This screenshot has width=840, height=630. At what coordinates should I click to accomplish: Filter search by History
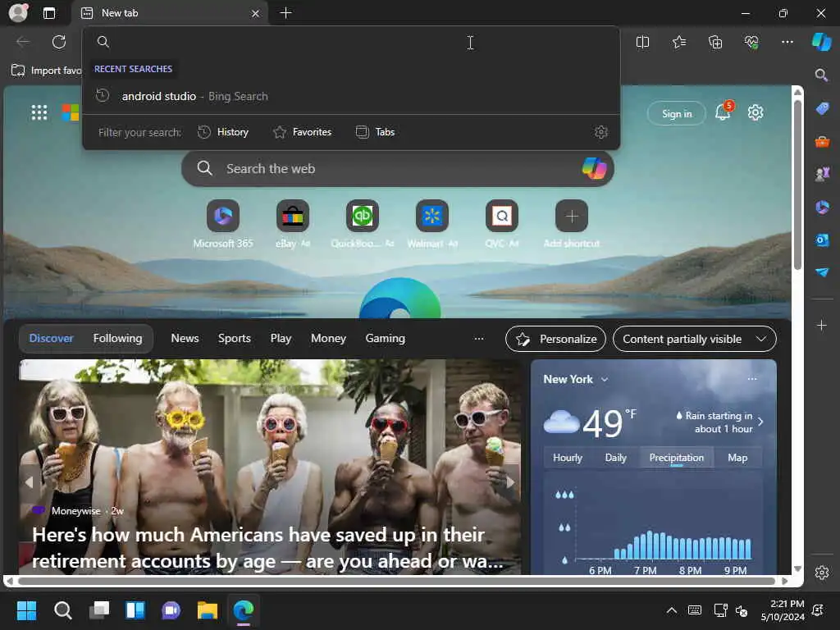[x=223, y=132]
